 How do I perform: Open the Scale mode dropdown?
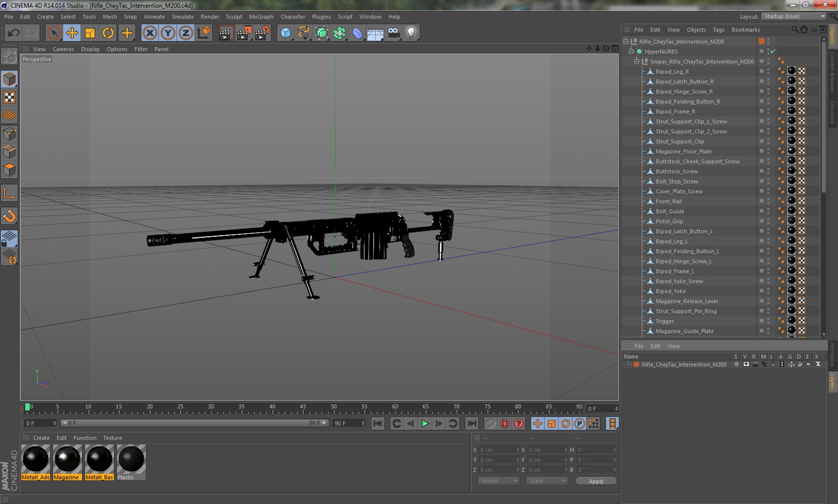tap(547, 481)
